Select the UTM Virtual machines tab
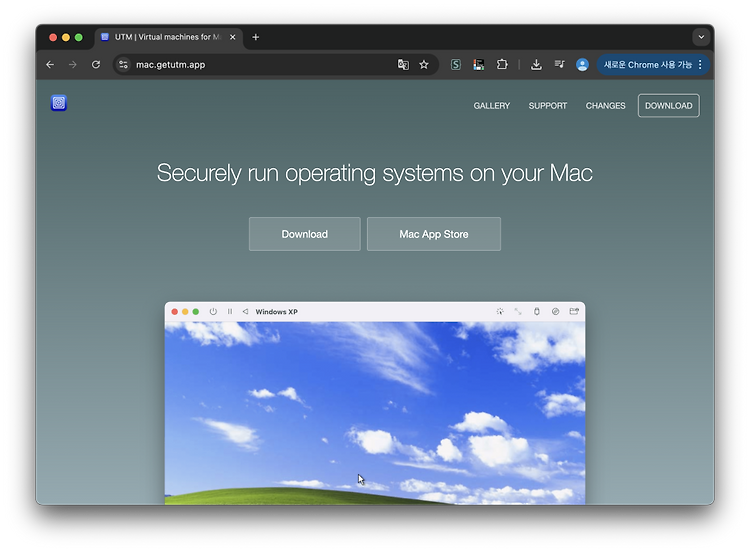Viewport: 750px width, 552px height. point(168,37)
